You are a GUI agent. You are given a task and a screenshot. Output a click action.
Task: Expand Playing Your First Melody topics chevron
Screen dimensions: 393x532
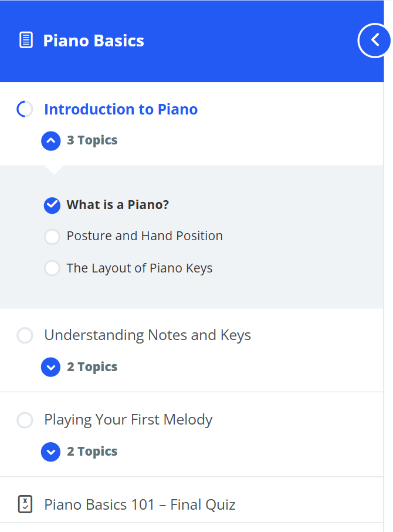[x=51, y=452]
